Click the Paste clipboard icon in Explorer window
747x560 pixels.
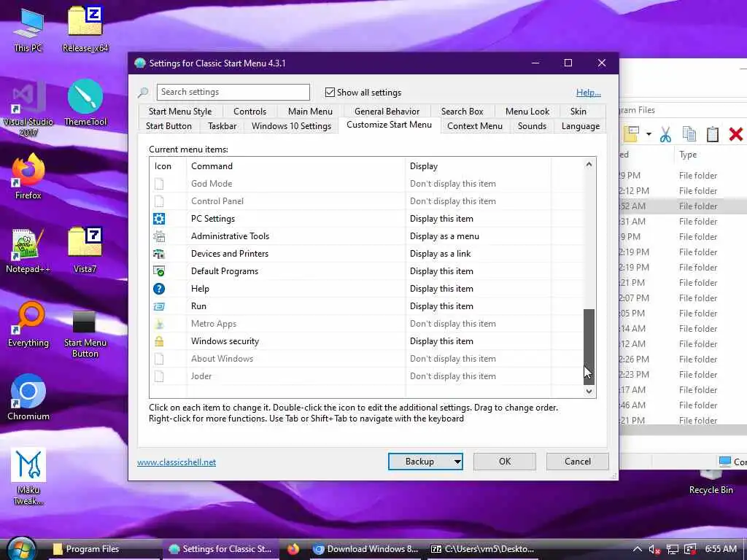click(x=712, y=134)
